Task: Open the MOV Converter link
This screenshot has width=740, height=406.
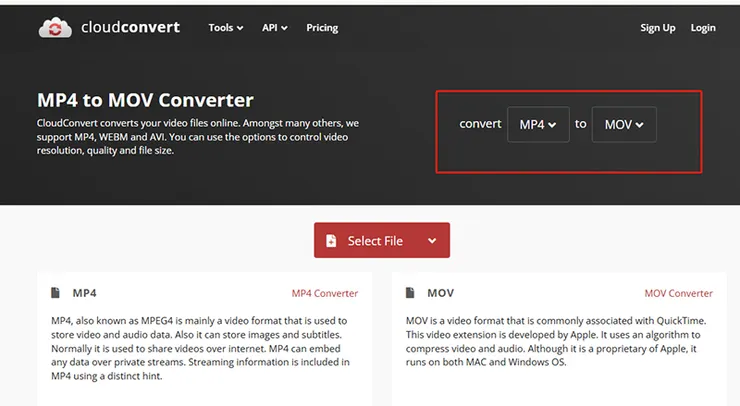Action: [679, 293]
